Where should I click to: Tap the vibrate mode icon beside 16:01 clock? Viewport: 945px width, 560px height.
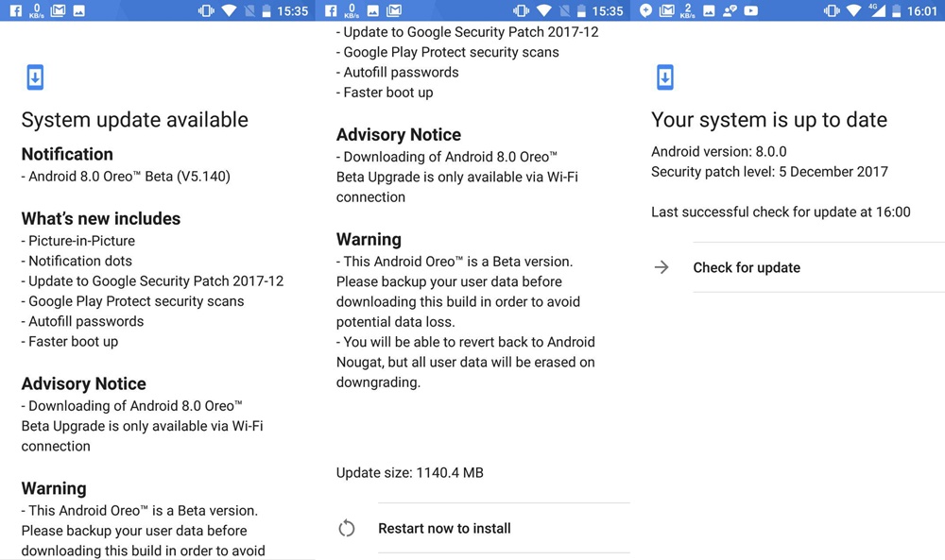[x=831, y=11]
